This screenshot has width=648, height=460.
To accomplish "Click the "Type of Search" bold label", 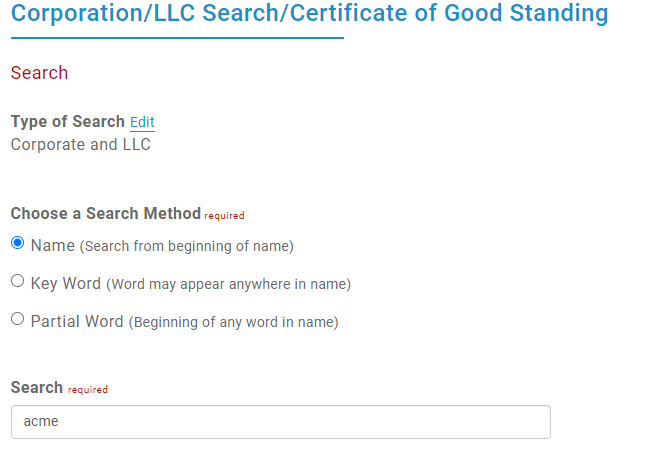I will coord(68,122).
